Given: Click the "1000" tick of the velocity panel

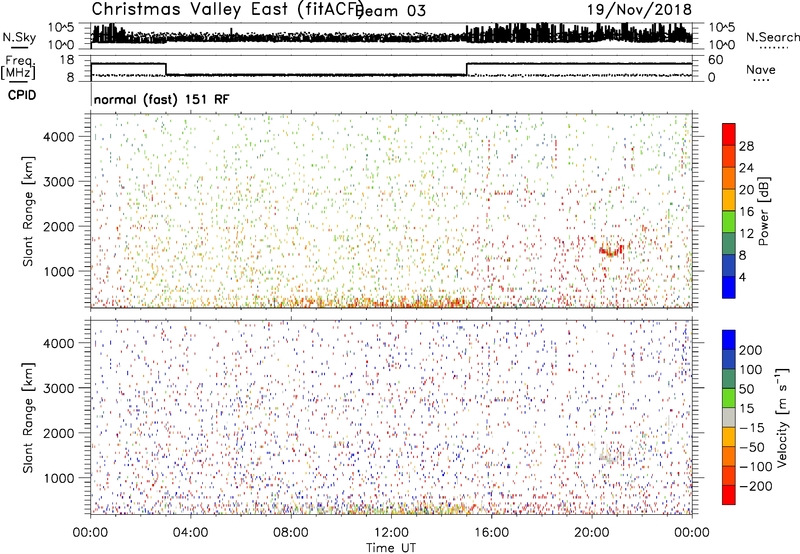Looking at the screenshot, I should coord(59,478).
